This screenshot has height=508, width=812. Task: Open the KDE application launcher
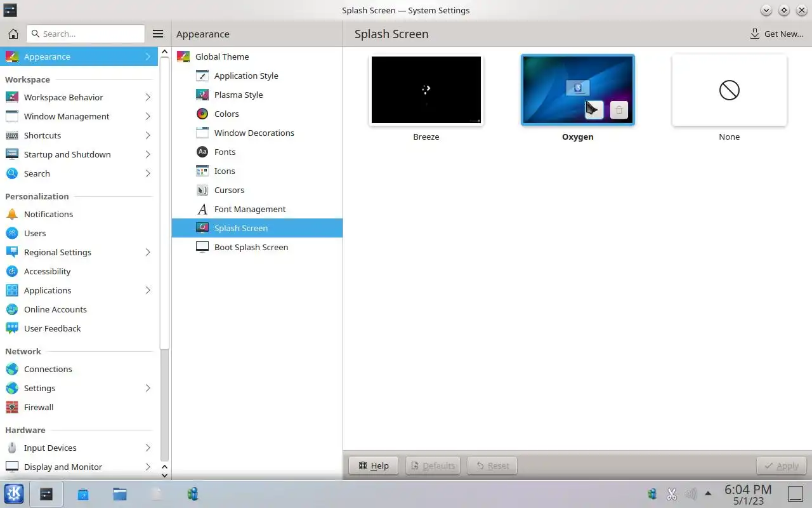coord(14,494)
